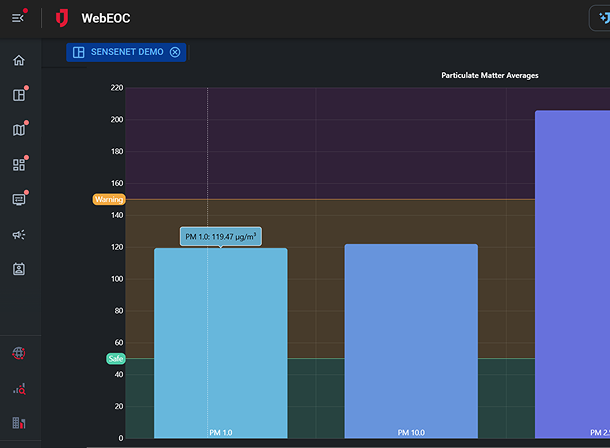Open the Maps icon in sidebar
Image resolution: width=610 pixels, height=448 pixels.
pyautogui.click(x=18, y=130)
